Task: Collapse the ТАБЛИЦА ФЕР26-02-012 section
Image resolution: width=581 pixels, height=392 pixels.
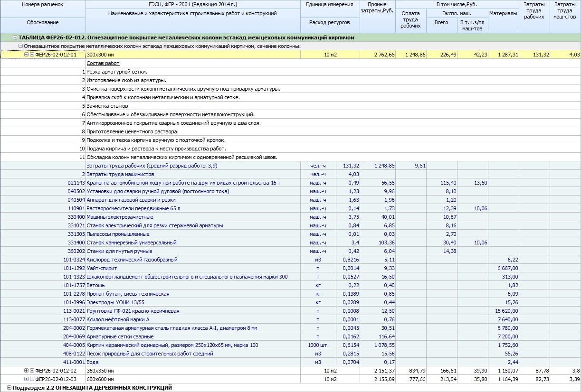Action: (x=15, y=37)
